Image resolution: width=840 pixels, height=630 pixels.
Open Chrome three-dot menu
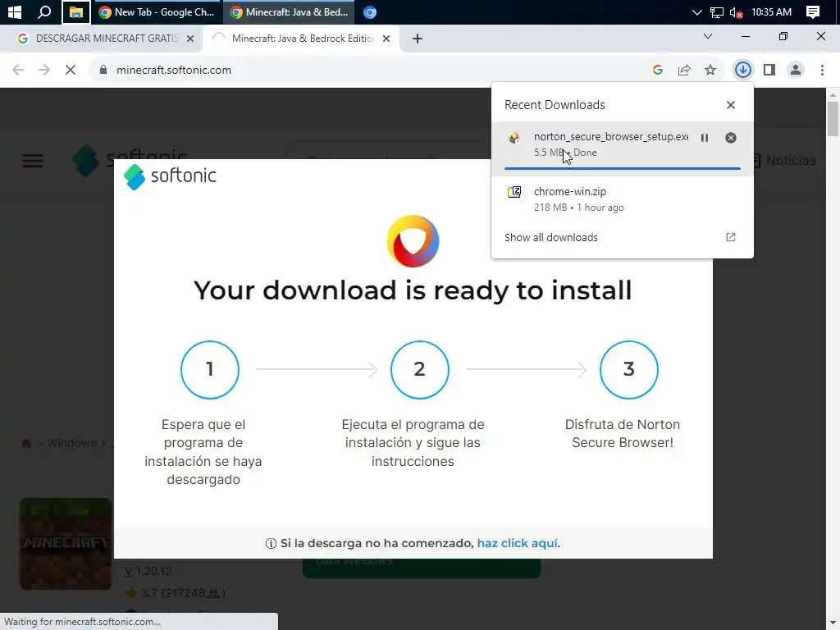point(822,70)
